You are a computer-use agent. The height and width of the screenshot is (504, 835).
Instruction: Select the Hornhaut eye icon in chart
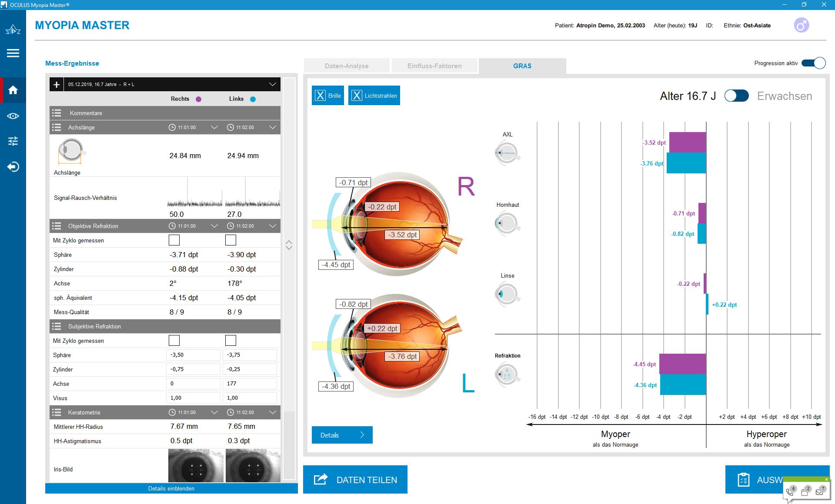click(507, 223)
